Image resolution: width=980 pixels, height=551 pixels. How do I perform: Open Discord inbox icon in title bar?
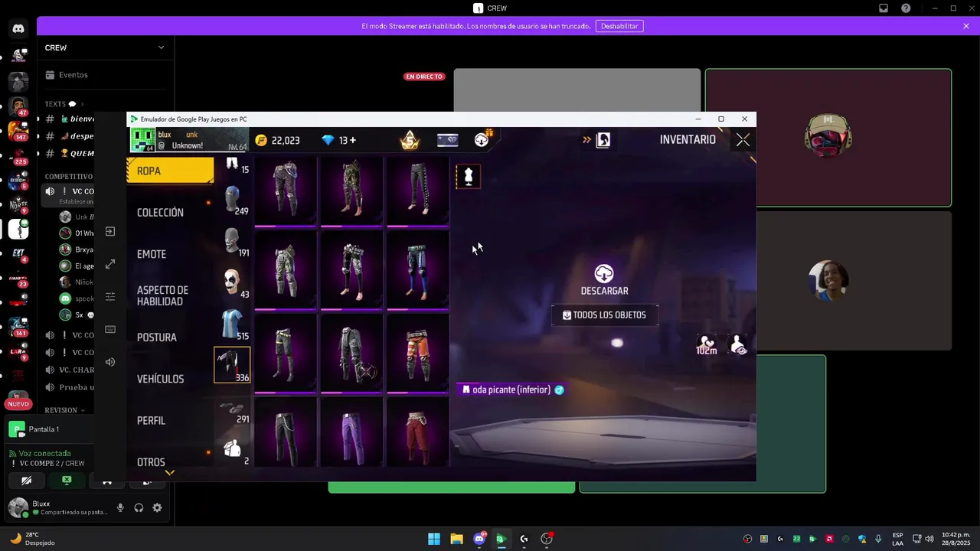point(884,8)
